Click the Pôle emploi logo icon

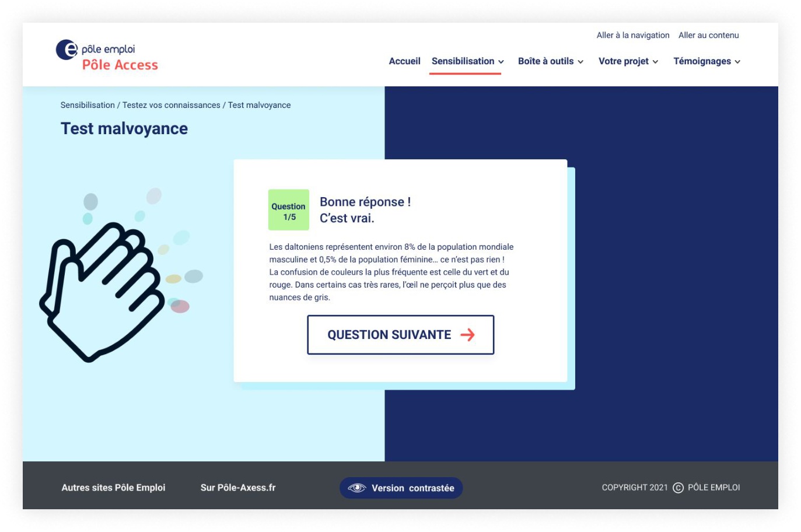click(67, 50)
